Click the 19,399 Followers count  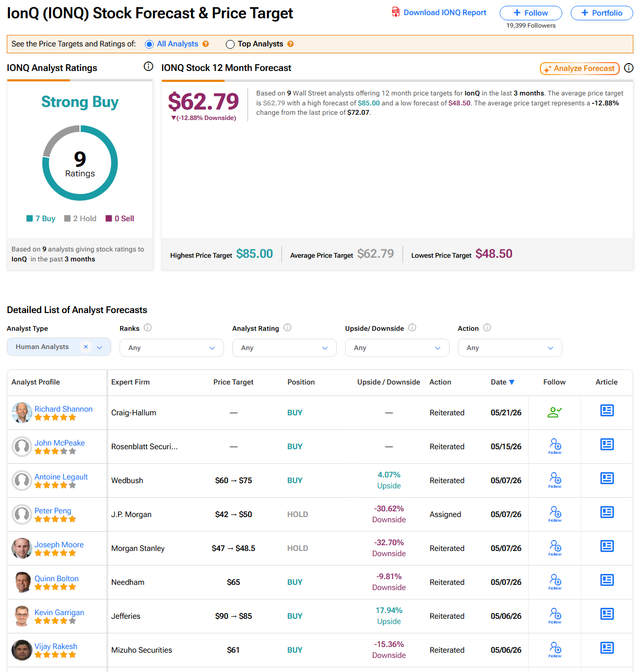click(x=531, y=26)
